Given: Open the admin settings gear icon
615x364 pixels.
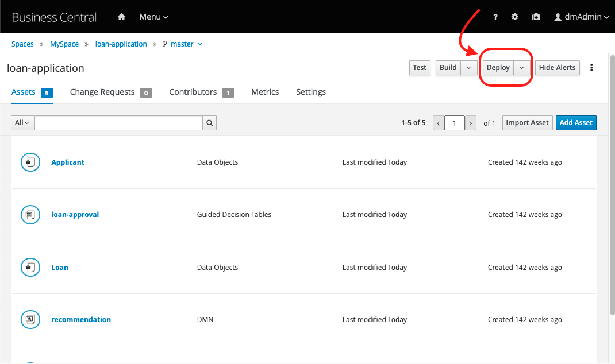Looking at the screenshot, I should (x=515, y=17).
